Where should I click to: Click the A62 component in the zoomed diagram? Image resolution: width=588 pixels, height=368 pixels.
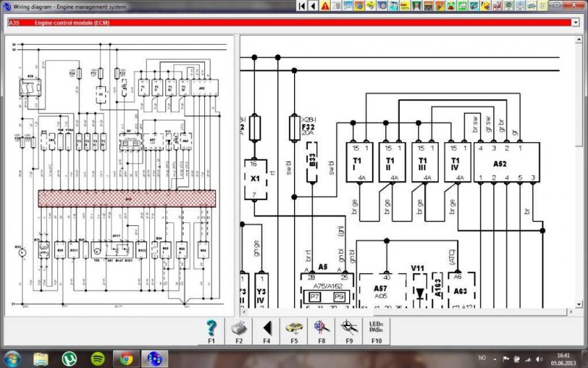point(500,163)
